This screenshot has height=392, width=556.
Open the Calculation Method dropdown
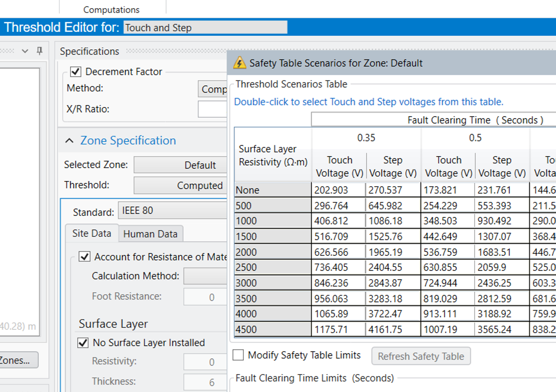(x=205, y=276)
